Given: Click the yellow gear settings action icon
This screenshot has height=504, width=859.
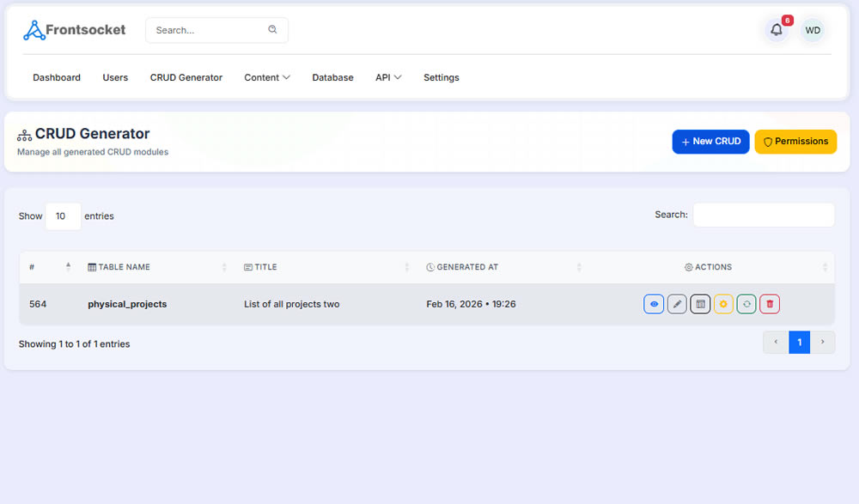Looking at the screenshot, I should pos(723,304).
